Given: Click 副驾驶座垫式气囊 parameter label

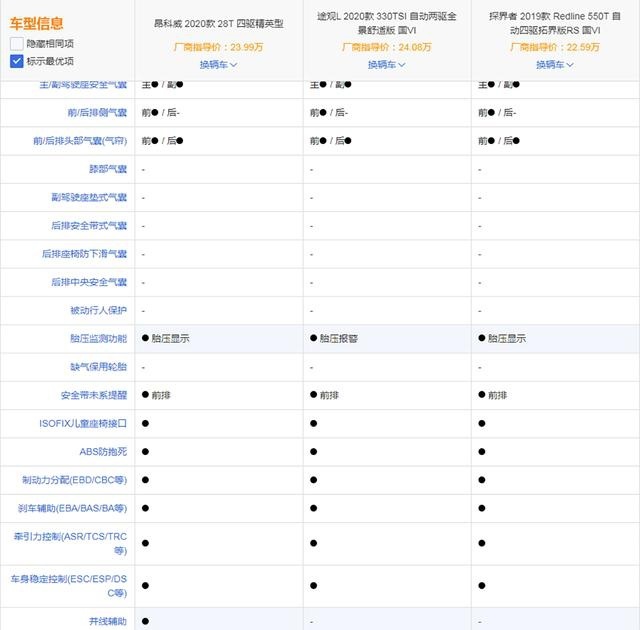Looking at the screenshot, I should coord(89,197).
